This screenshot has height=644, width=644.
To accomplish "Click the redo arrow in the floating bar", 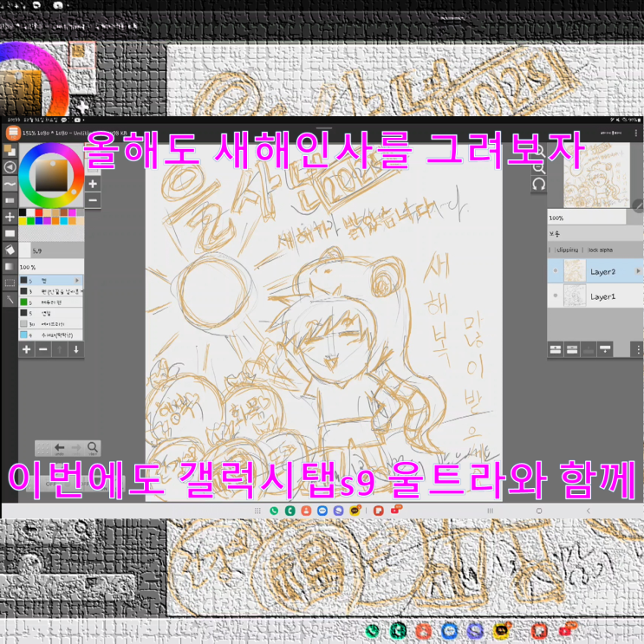I will coord(76,448).
